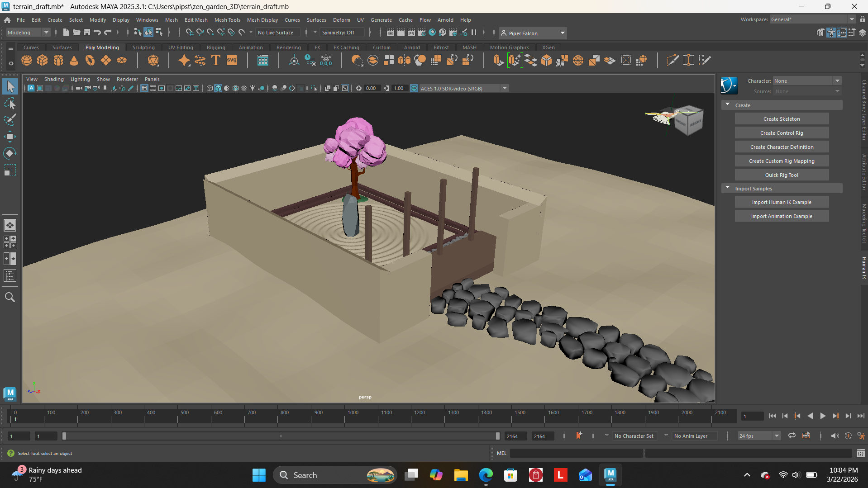The image size is (868, 488).
Task: Toggle snap to grids in status line
Action: pos(190,33)
